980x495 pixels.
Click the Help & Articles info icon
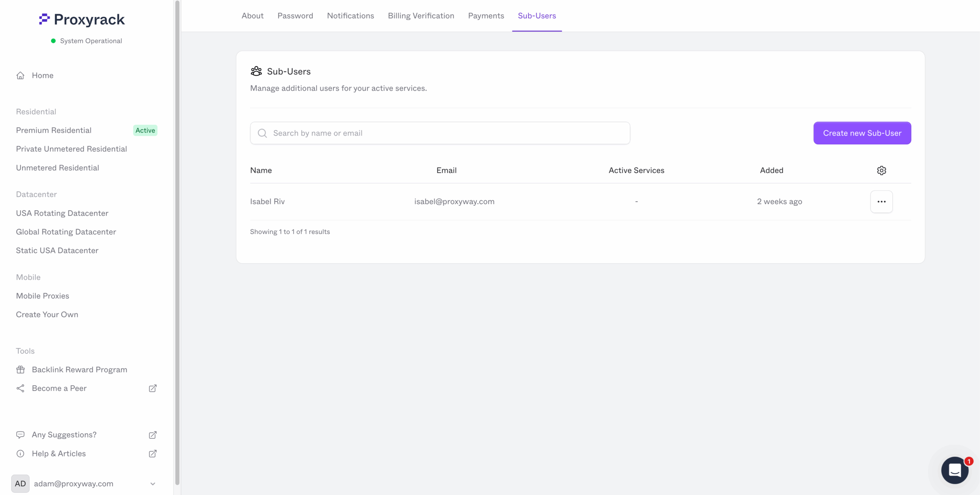point(20,454)
